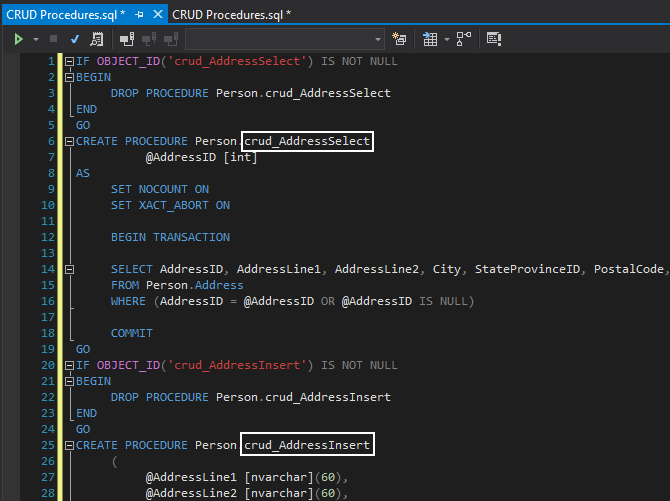This screenshot has width=670, height=501.
Task: Parse the query with the blue checkmark
Action: pyautogui.click(x=75, y=39)
